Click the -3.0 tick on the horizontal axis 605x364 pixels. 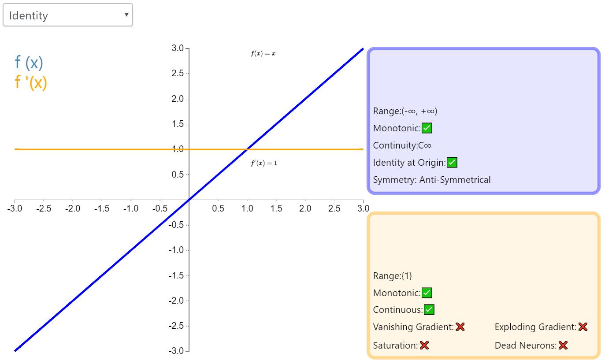(15, 208)
